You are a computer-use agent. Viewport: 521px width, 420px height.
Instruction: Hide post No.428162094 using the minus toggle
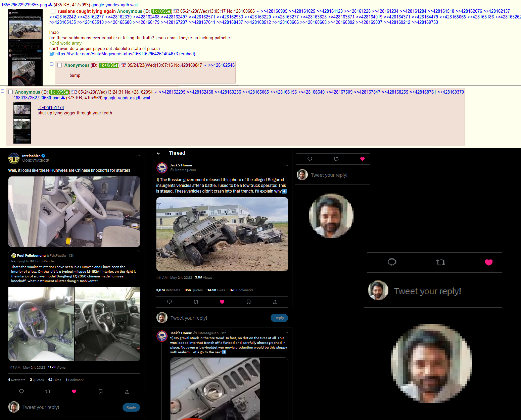2,91
